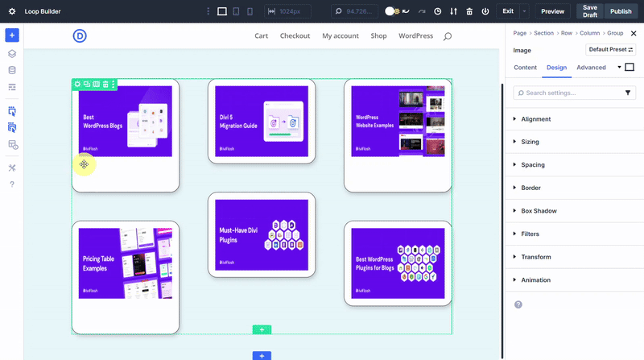This screenshot has width=644, height=360.
Task: Click Save Draft button
Action: [590, 11]
